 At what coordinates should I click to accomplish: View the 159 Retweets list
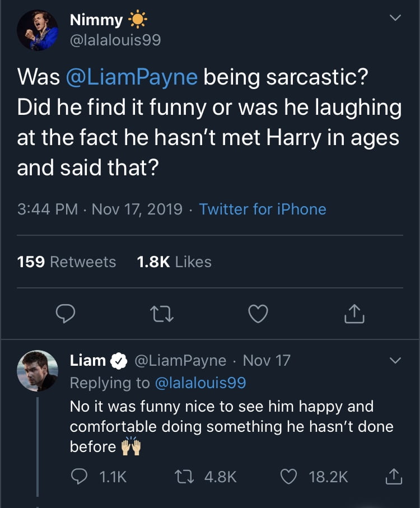[67, 262]
